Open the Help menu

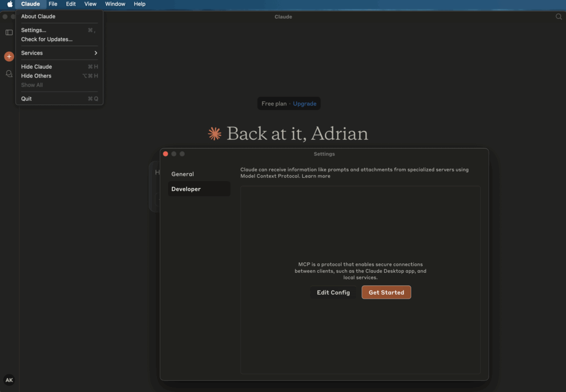[x=139, y=4]
